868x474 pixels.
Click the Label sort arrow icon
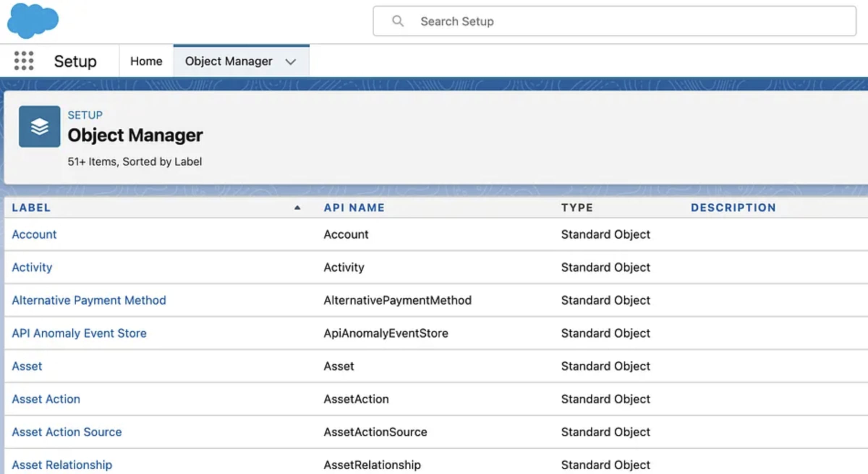[x=297, y=208]
